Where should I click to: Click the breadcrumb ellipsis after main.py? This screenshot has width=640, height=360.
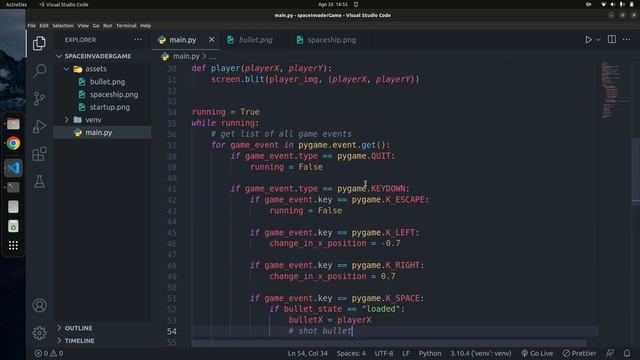[213, 57]
